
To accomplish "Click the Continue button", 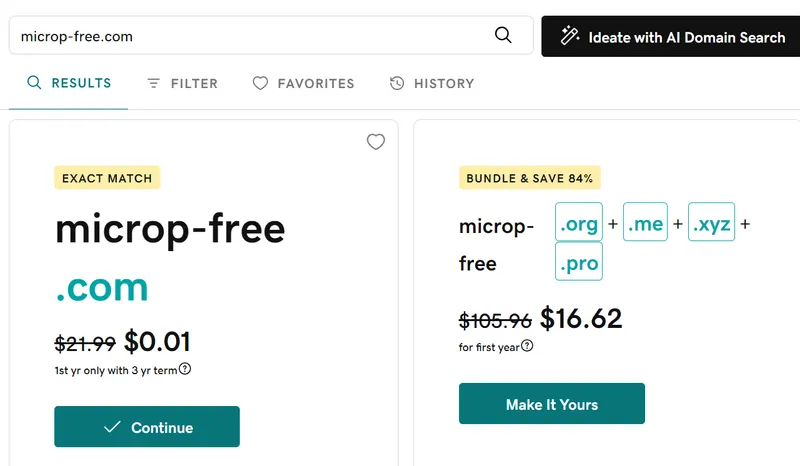I will 147,427.
